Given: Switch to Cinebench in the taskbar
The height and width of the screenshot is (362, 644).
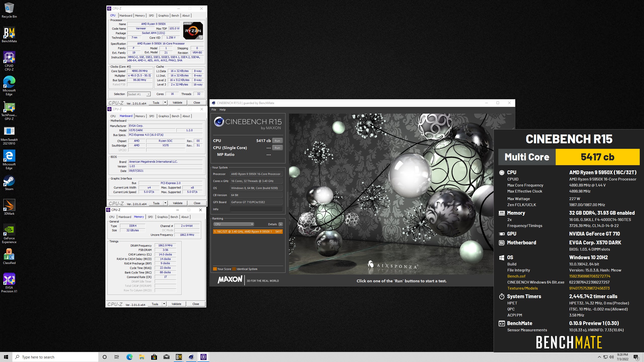Looking at the screenshot, I should (191, 357).
